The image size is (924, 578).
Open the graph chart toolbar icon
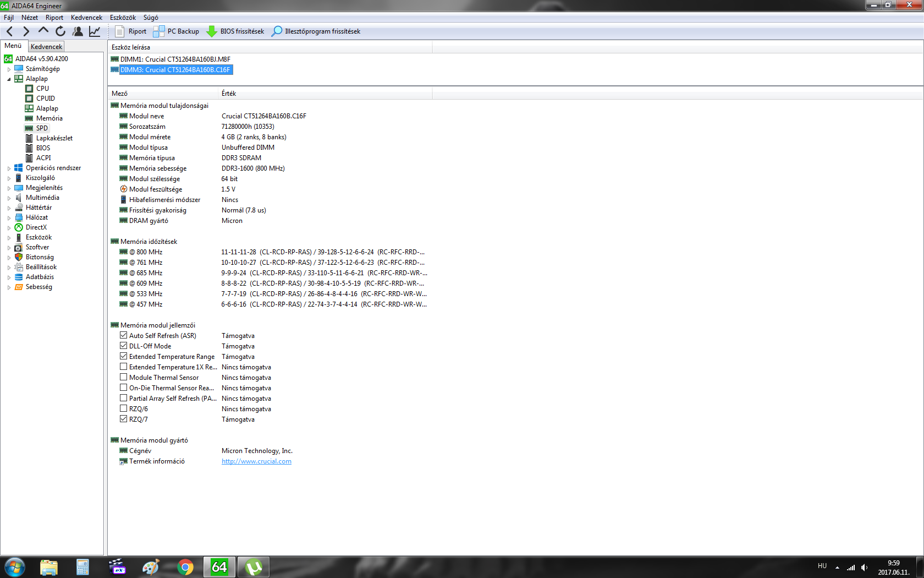[x=95, y=31]
